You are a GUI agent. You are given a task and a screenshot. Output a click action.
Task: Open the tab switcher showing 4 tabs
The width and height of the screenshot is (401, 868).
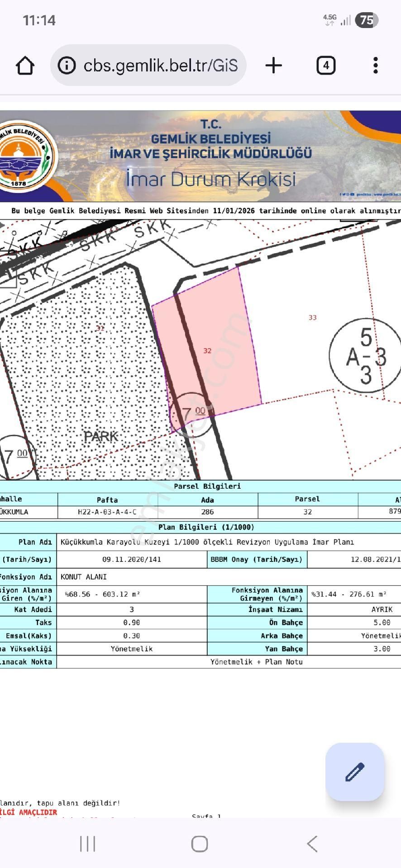click(325, 66)
